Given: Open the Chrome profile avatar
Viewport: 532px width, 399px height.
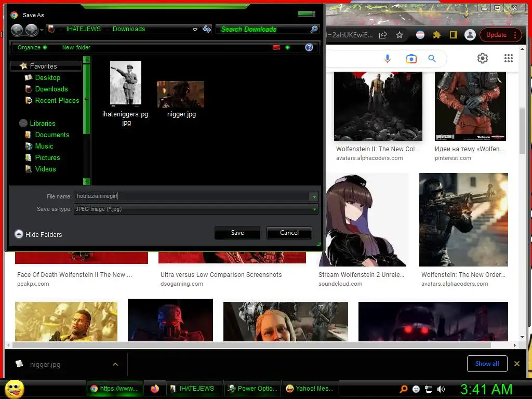Looking at the screenshot, I should click(x=470, y=35).
